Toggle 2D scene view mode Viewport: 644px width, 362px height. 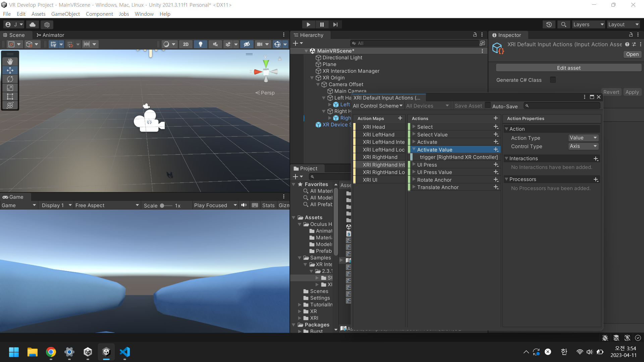coord(186,44)
